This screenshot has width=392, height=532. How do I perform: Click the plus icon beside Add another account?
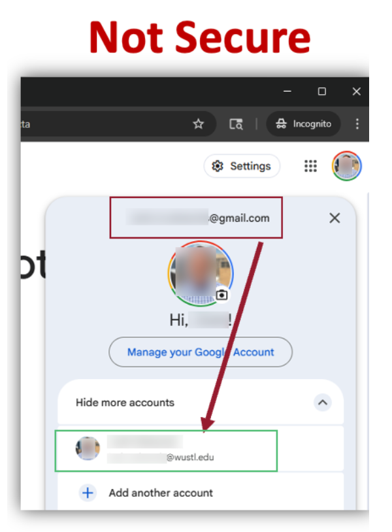coord(88,493)
